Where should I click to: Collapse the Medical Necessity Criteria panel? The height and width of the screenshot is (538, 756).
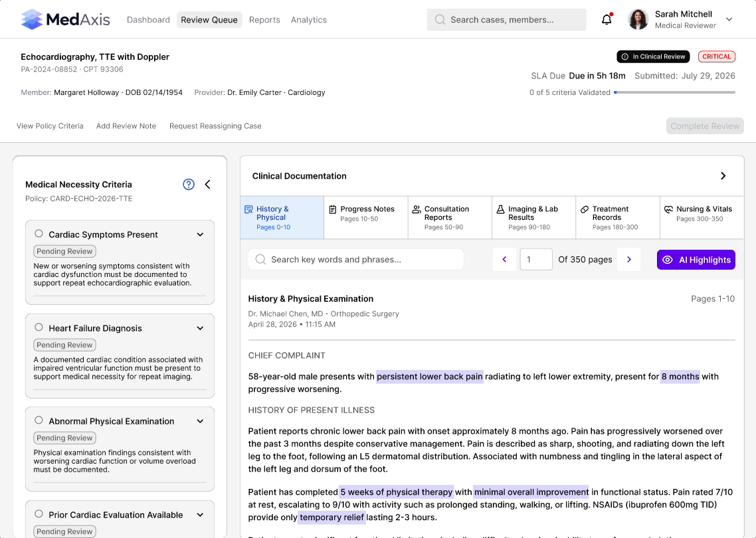click(x=207, y=184)
